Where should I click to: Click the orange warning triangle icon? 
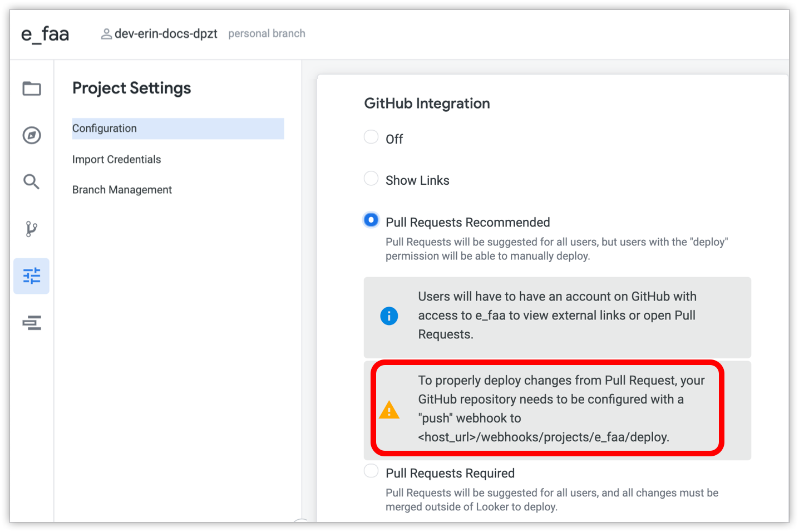click(389, 410)
